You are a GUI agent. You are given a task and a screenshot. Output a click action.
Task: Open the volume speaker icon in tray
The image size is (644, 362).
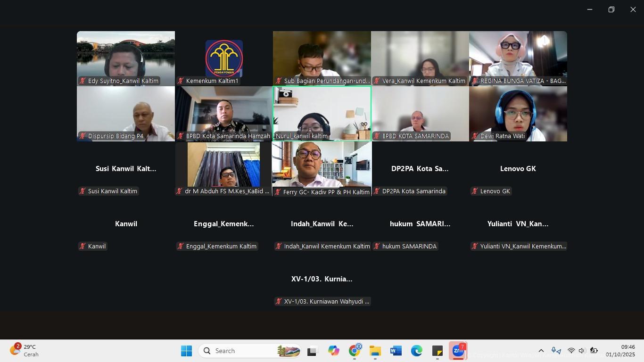point(582,351)
